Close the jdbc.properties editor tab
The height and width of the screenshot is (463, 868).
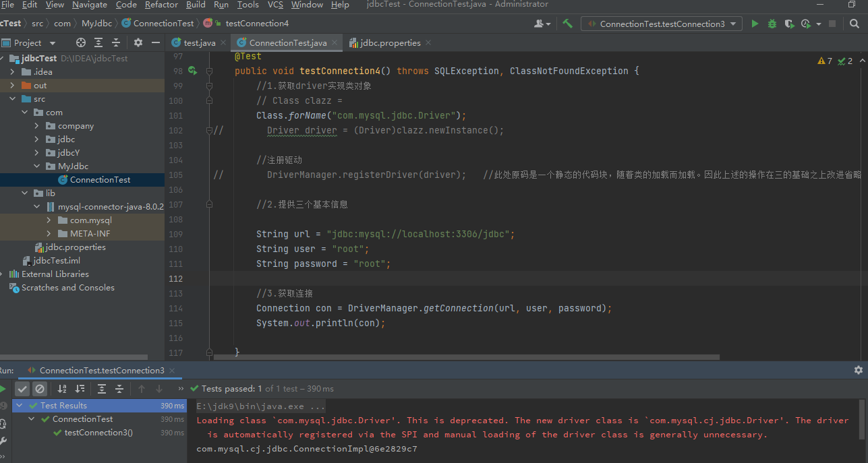pyautogui.click(x=428, y=42)
